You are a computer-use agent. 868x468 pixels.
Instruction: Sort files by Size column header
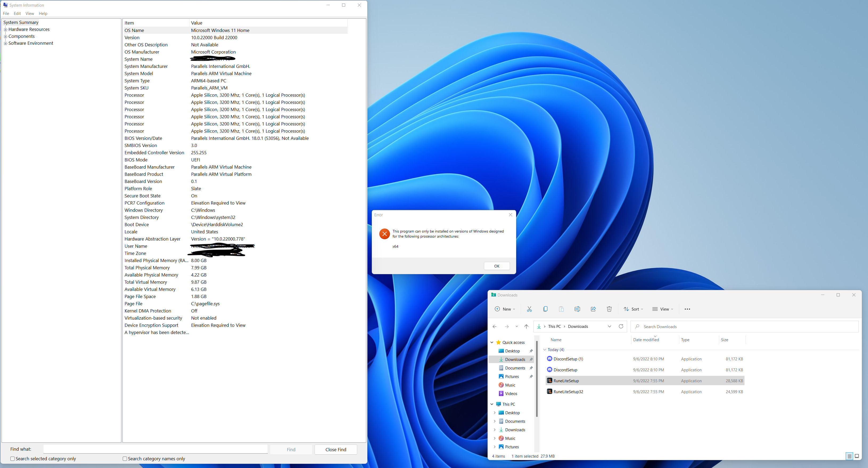tap(732, 340)
